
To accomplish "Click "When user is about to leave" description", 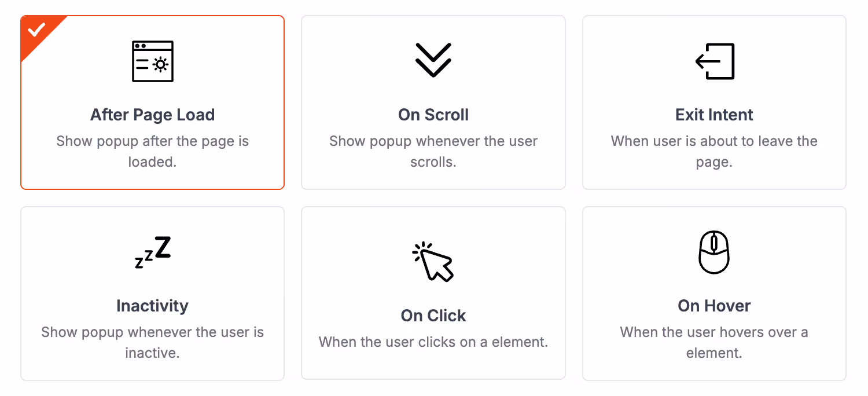I will pyautogui.click(x=714, y=152).
